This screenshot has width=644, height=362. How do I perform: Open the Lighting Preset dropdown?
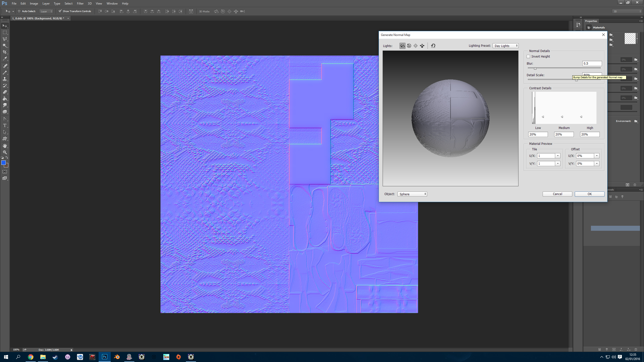(505, 46)
